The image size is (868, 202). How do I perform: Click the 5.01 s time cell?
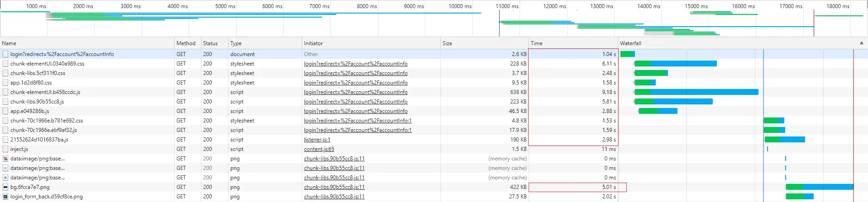click(573, 187)
